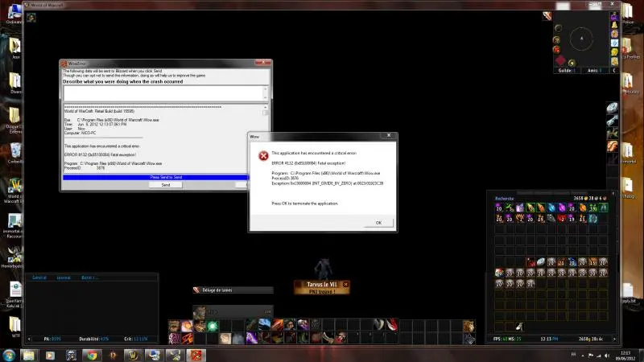644x362 pixels.
Task: Click the Send button in WowError window
Action: pos(166,185)
